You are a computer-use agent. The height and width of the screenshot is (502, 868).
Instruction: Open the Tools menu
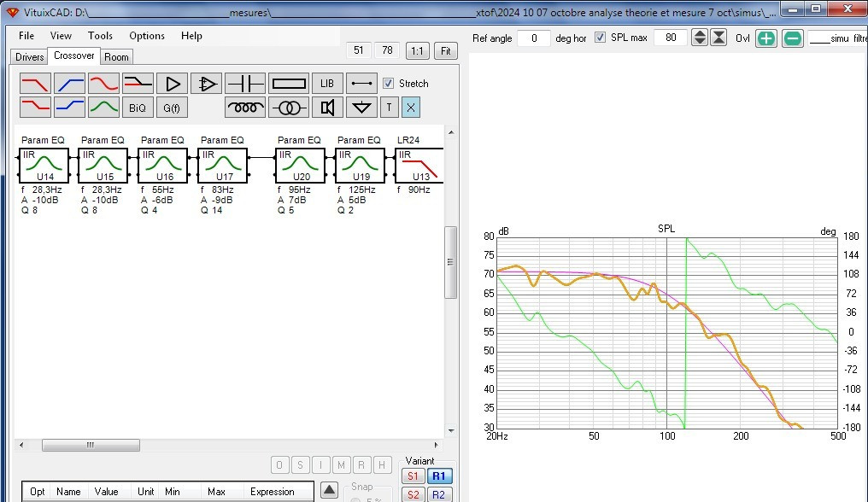pos(100,36)
